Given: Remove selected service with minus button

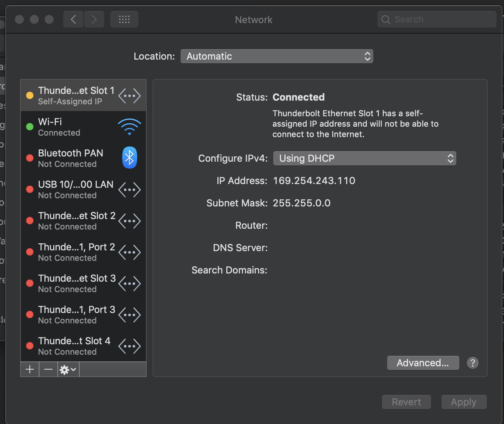Looking at the screenshot, I should coord(48,369).
